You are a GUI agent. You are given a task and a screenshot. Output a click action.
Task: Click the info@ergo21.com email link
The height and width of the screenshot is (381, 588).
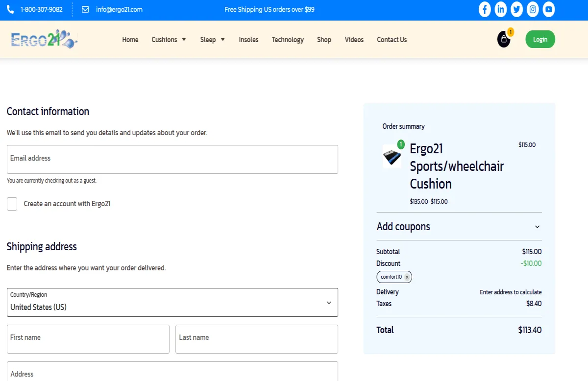pyautogui.click(x=119, y=9)
